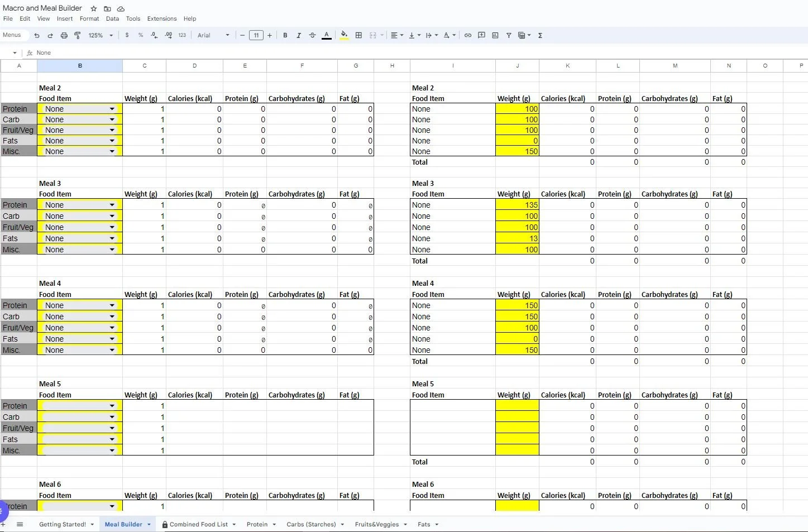Undo the last action
The width and height of the screenshot is (808, 532).
[37, 35]
